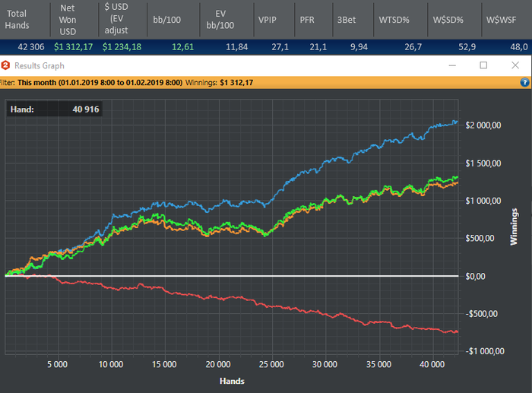Image resolution: width=532 pixels, height=393 pixels.
Task: Click the 15 000 hands axis tick label
Action: pos(164,365)
